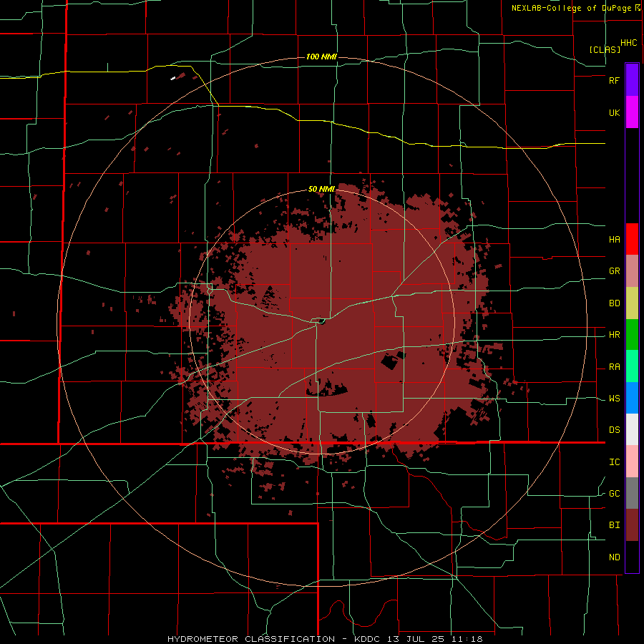Click the 'GR' legend label

point(614,271)
